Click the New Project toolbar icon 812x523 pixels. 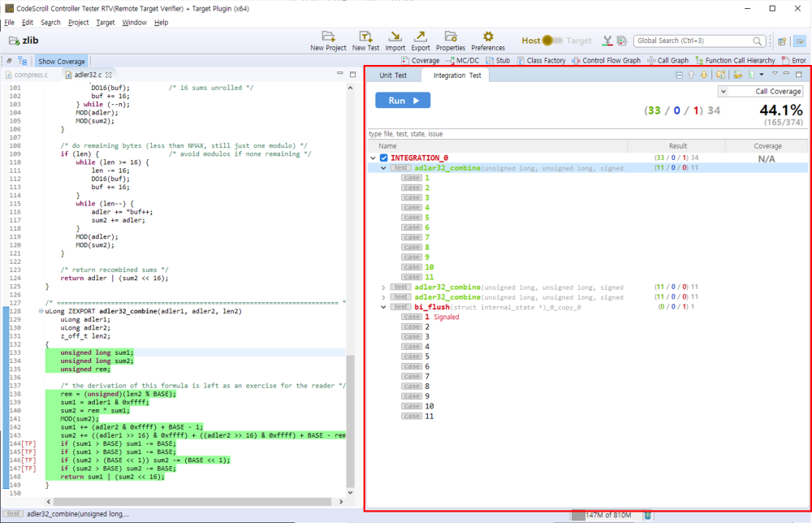pos(328,37)
